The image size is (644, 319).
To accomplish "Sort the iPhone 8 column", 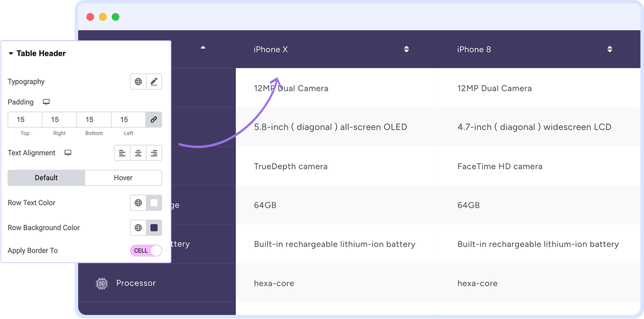I will 610,49.
